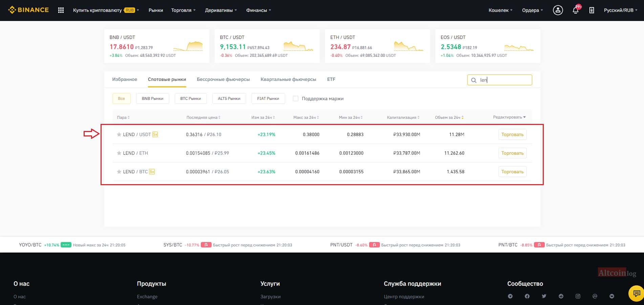Image resolution: width=644 pixels, height=305 pixels.
Task: Switch to Бессрочные фьючерсы tab
Action: click(x=223, y=79)
